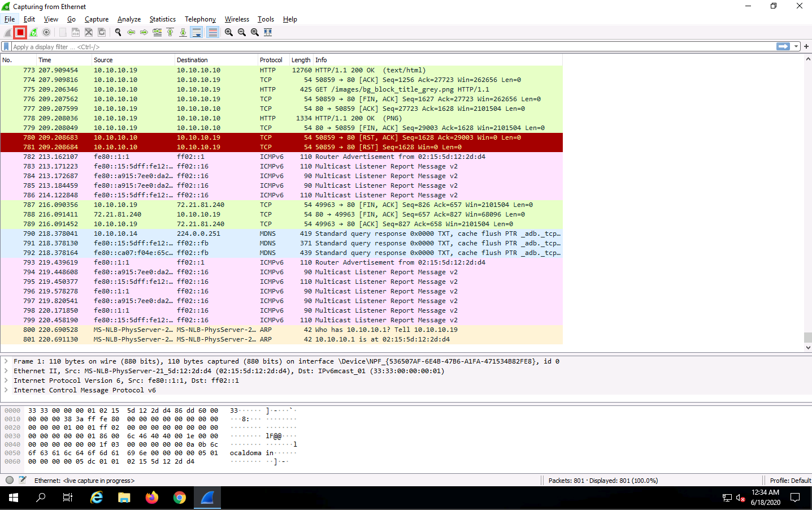The height and width of the screenshot is (510, 812).
Task: Select packet 782 Router Advertisement row
Action: tap(281, 157)
